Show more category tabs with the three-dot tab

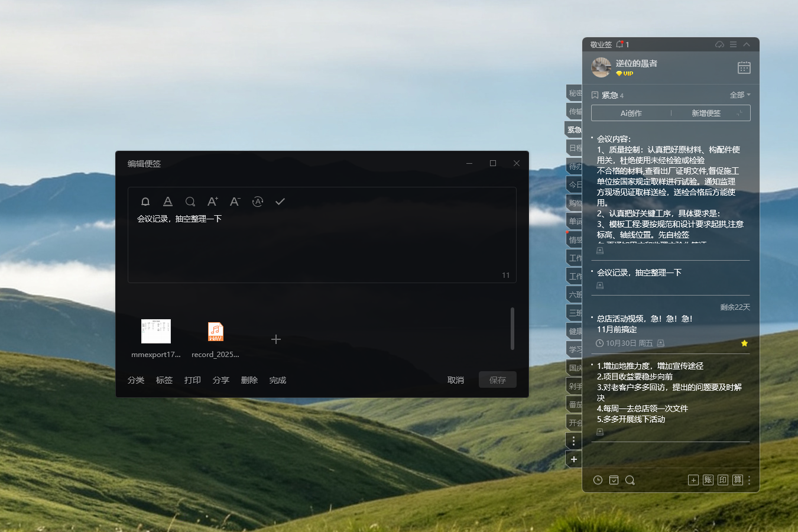click(573, 441)
